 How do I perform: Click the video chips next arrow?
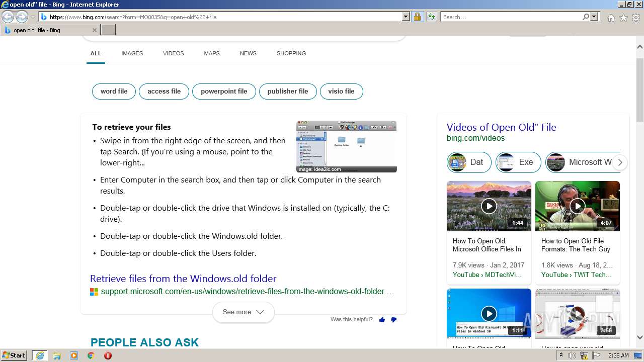(x=620, y=162)
